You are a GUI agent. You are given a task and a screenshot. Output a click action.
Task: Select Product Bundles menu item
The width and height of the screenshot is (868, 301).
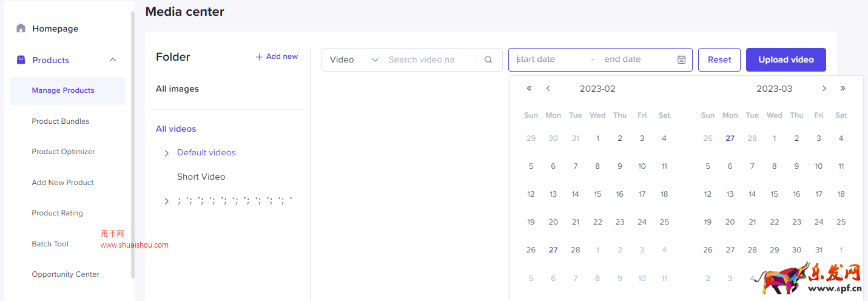coord(61,121)
